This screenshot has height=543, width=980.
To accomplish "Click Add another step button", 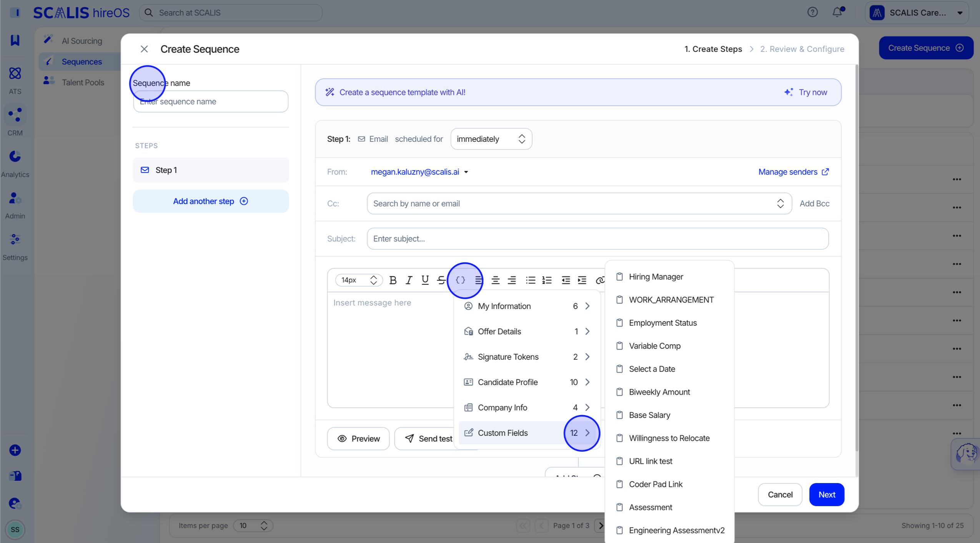I will point(211,201).
